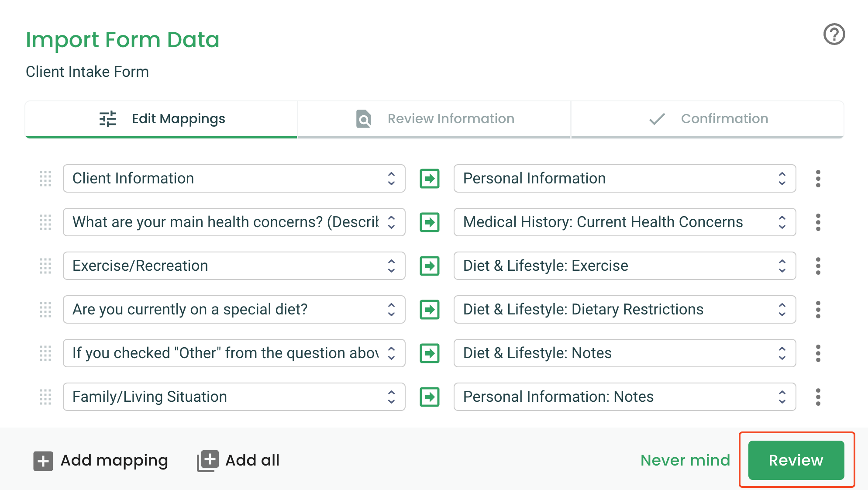
Task: Click arrow icon next to Exercise/Recreation
Action: [x=430, y=266]
